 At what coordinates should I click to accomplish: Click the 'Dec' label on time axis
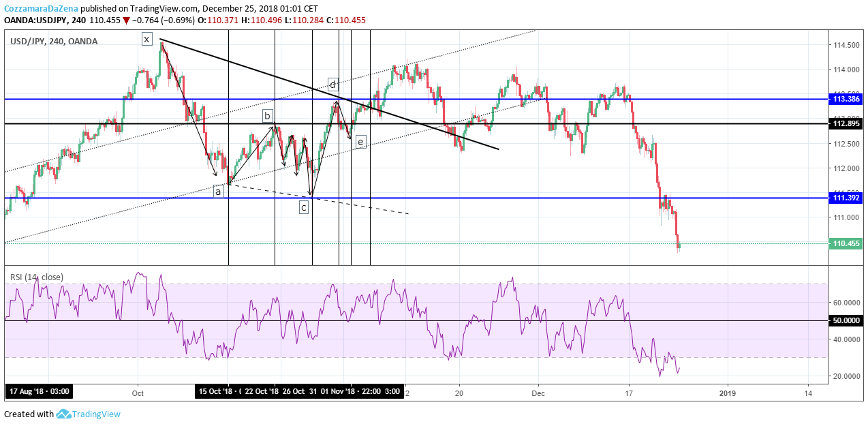coord(538,393)
